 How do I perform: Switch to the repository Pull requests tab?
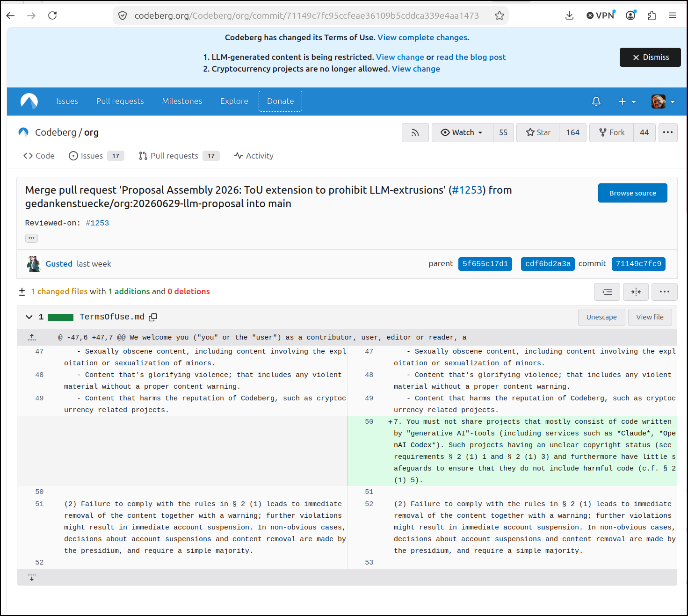click(179, 156)
